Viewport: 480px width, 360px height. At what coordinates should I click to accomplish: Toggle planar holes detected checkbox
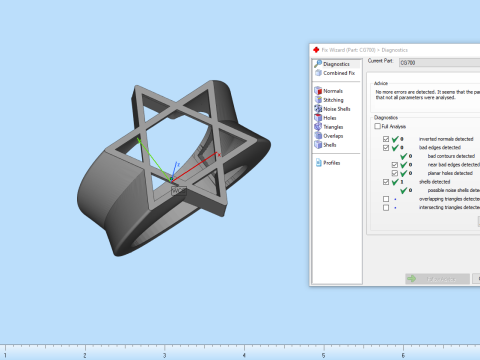coord(395,173)
